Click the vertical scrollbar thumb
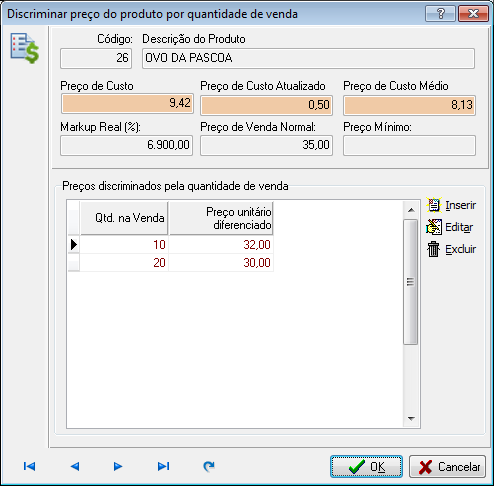This screenshot has width=494, height=486. (411, 282)
